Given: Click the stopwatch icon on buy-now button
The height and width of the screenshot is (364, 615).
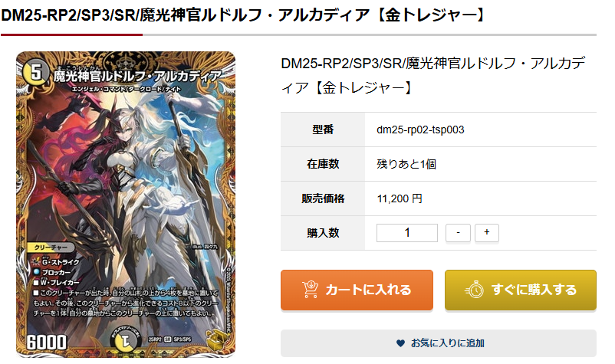Looking at the screenshot, I should (x=475, y=290).
